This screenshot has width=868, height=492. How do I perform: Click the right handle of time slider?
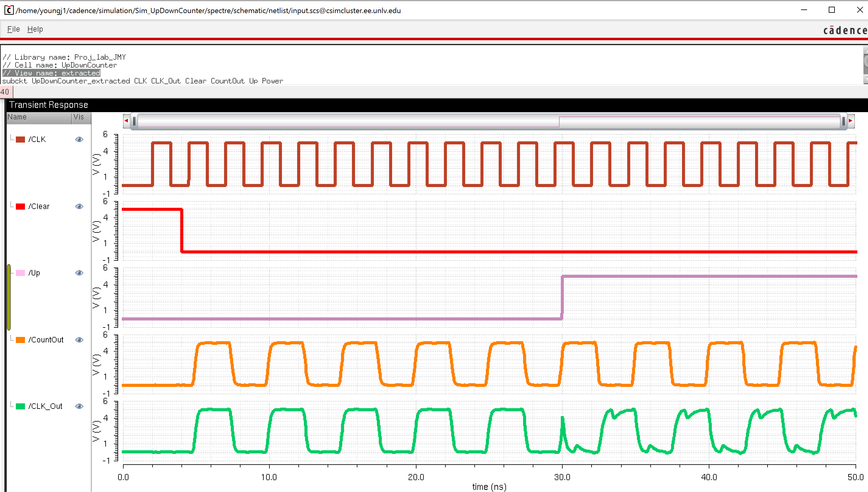coord(843,121)
